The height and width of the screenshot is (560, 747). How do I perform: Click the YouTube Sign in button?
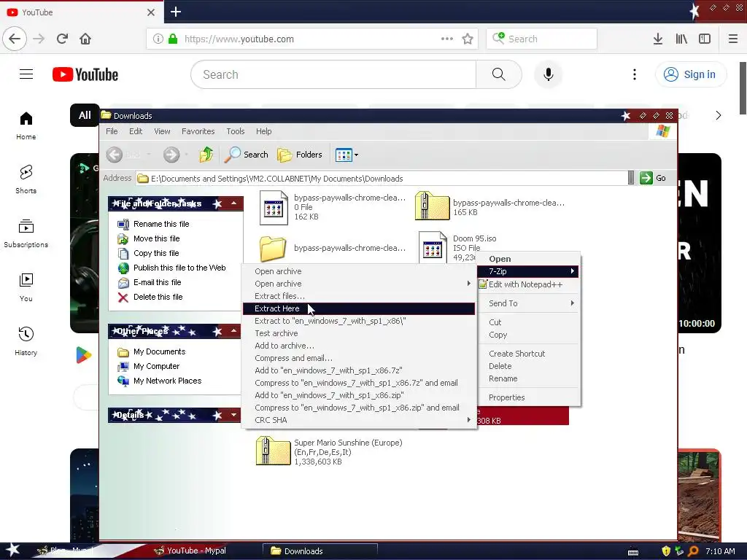(691, 74)
